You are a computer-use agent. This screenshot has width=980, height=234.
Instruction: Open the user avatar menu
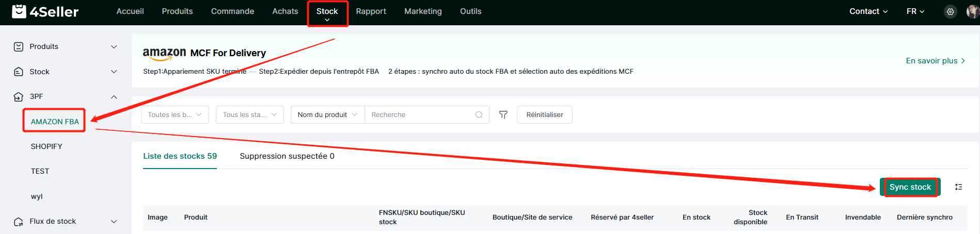[x=973, y=11]
